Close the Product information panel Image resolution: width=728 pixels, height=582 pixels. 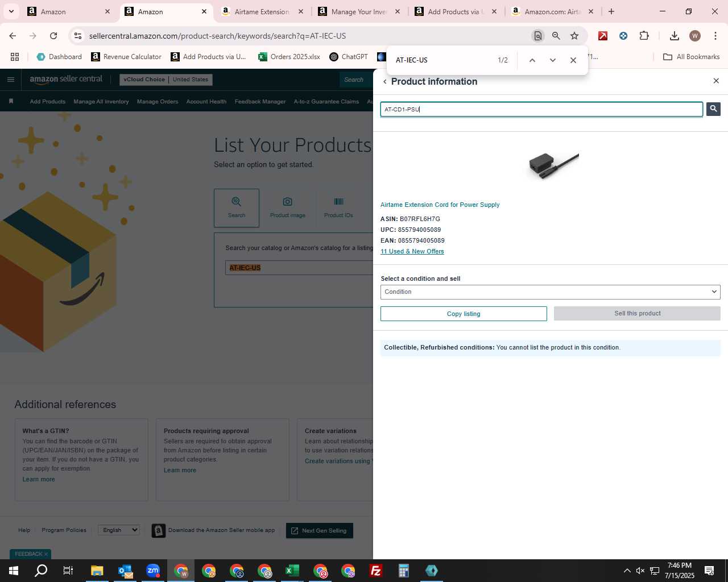pyautogui.click(x=716, y=81)
